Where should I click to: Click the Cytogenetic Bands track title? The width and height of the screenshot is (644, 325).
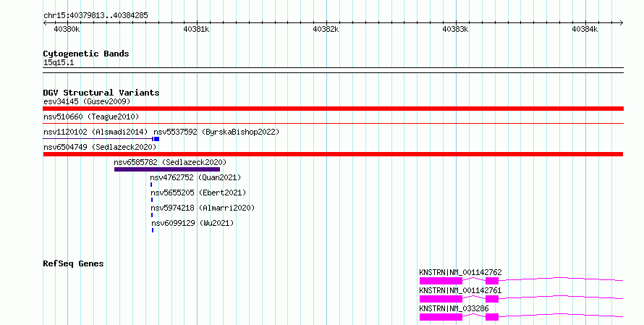coord(86,54)
